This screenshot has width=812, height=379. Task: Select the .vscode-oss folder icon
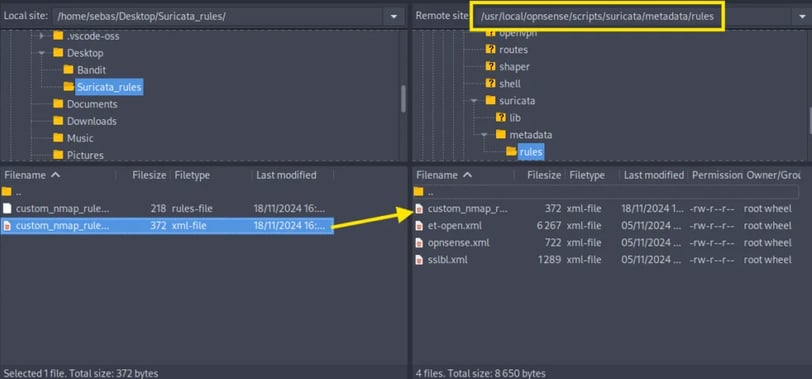point(58,36)
